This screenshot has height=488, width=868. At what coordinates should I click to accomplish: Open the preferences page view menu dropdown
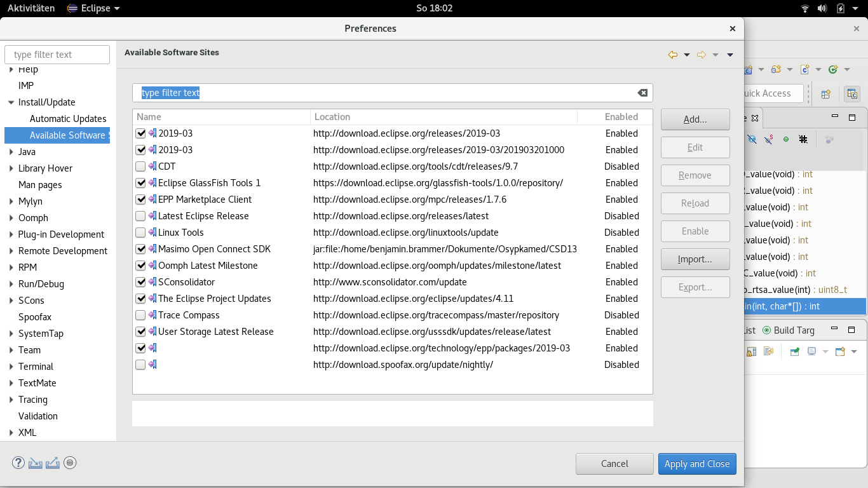click(730, 55)
